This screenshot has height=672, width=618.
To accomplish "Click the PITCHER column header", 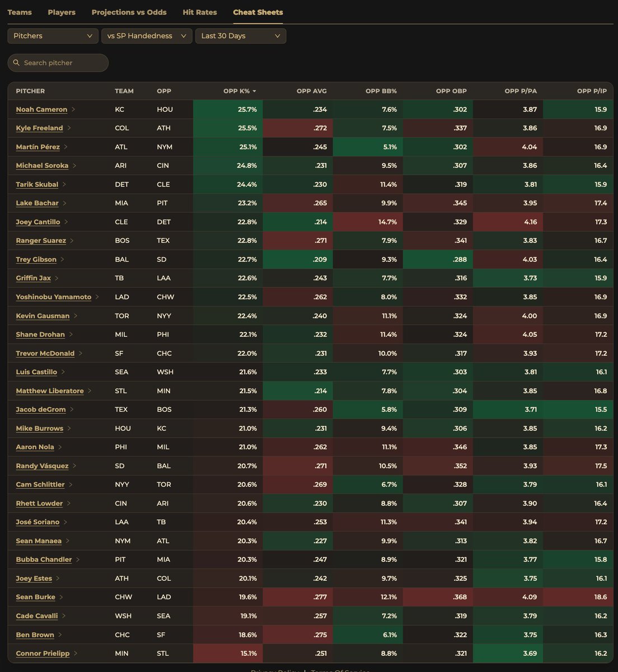I will [x=30, y=91].
